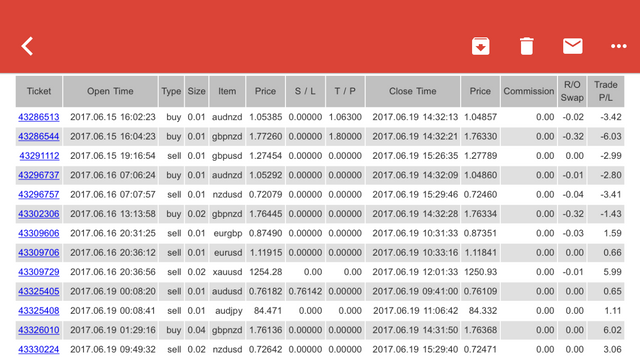Select the eurusd item cell
640x360 pixels.
[228, 253]
